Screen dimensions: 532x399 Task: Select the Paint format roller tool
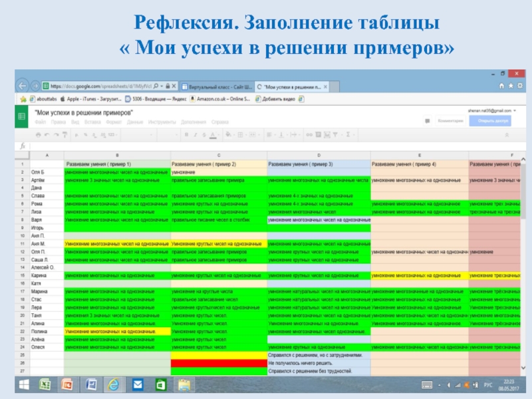click(x=65, y=135)
